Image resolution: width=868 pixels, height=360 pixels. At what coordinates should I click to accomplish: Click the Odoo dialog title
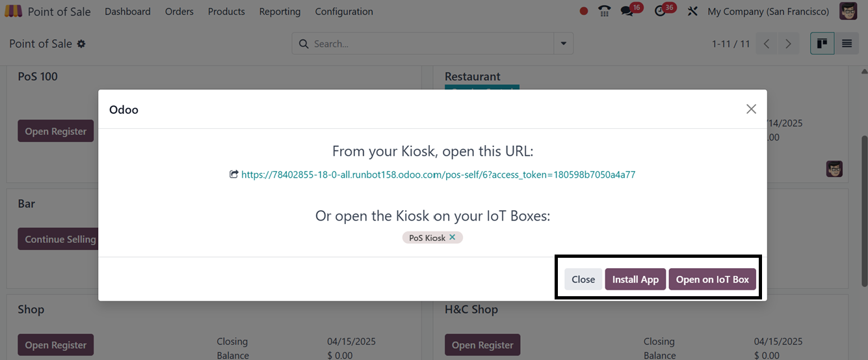(124, 109)
